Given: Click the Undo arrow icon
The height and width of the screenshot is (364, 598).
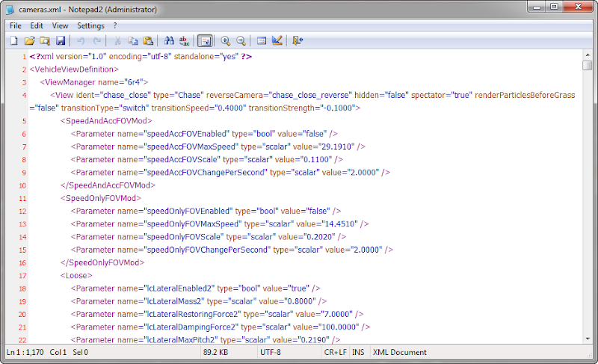Looking at the screenshot, I should (x=81, y=41).
